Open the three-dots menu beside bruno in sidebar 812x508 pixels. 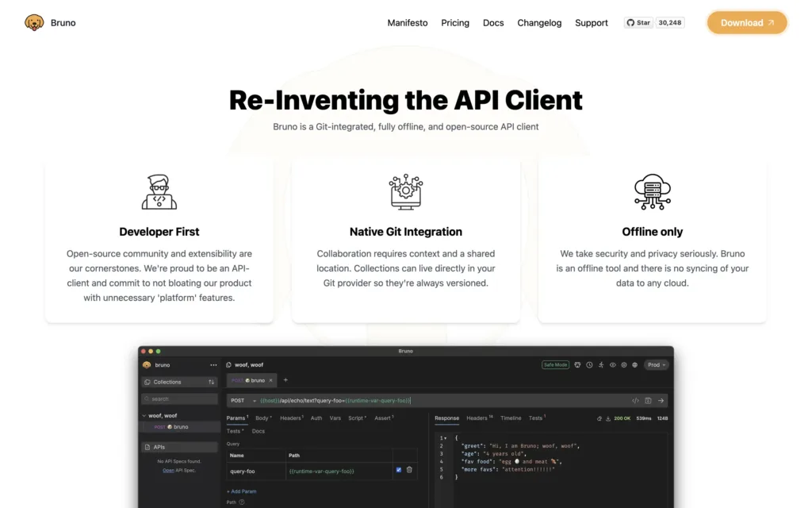coord(213,365)
